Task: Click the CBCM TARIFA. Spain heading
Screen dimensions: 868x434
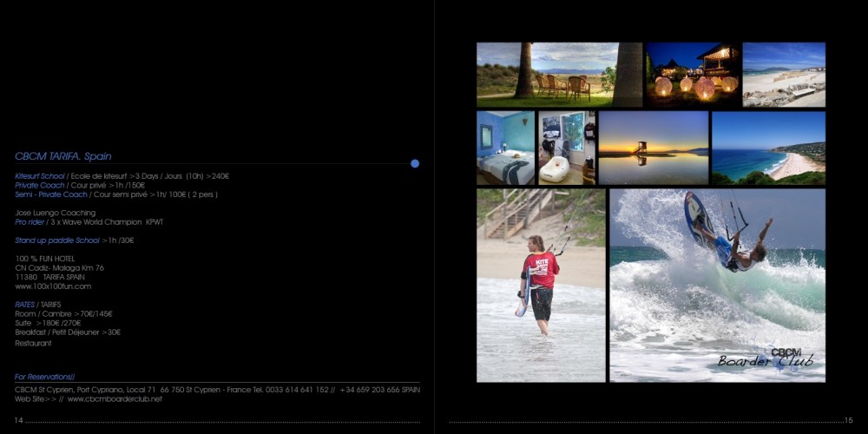Action: click(63, 156)
